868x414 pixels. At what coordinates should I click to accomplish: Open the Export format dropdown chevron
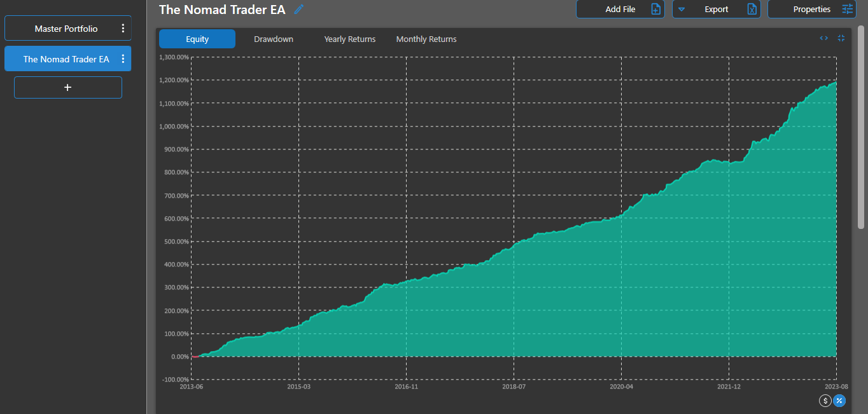(681, 9)
